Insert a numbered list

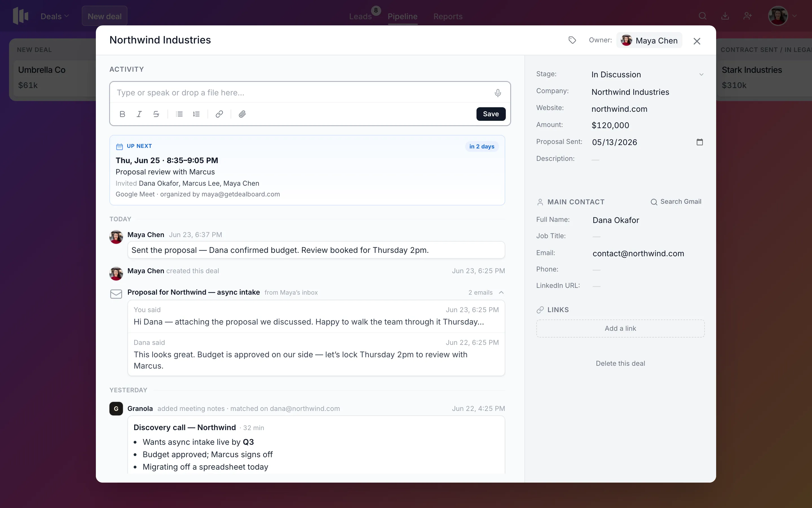196,114
